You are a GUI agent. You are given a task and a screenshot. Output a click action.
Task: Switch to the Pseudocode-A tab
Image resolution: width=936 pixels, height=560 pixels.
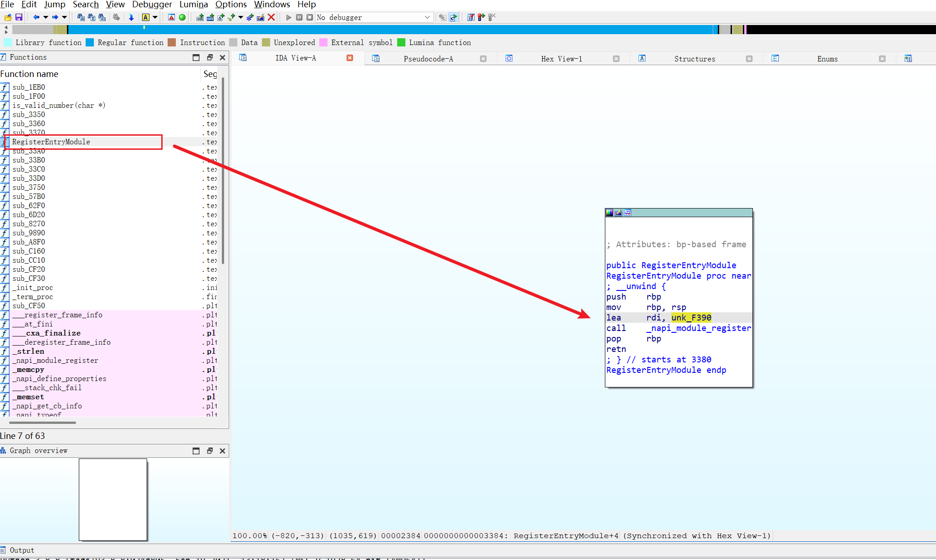(428, 59)
